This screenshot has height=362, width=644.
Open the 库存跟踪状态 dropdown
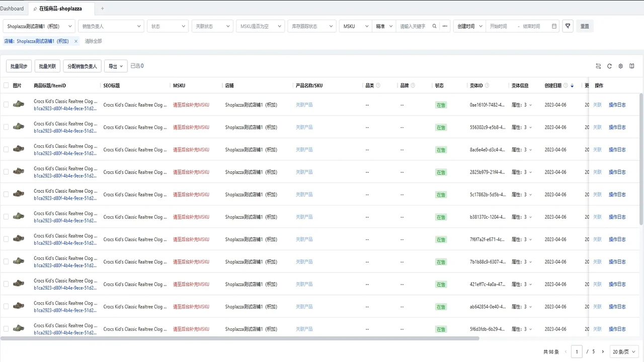(x=311, y=26)
